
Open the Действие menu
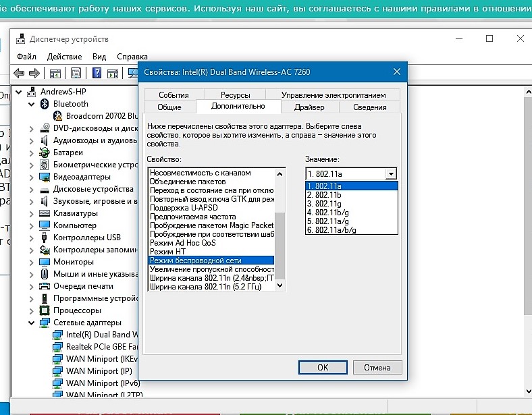point(64,56)
